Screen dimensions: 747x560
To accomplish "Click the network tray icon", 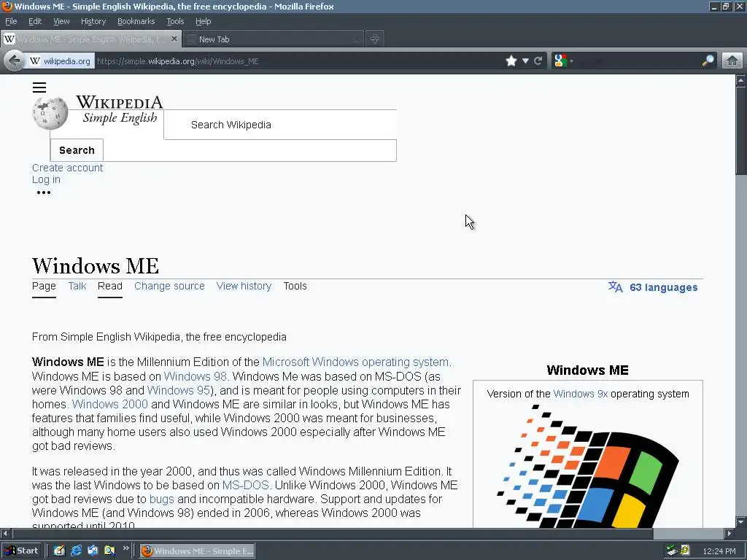I will tap(672, 551).
